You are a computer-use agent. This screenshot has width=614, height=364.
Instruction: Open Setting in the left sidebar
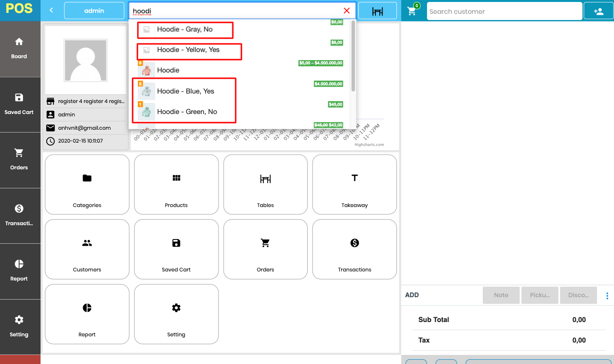[x=19, y=326]
